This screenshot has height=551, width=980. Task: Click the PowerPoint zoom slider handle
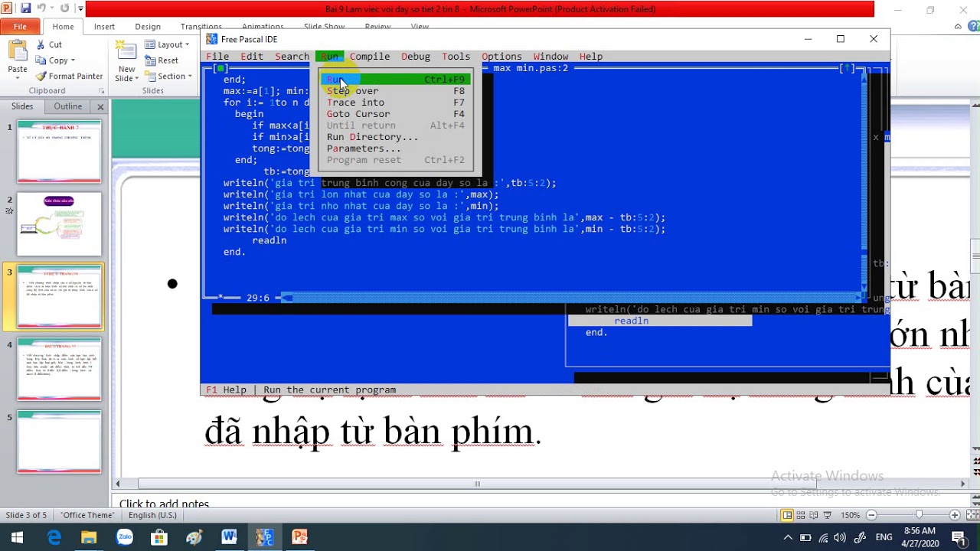coord(919,515)
